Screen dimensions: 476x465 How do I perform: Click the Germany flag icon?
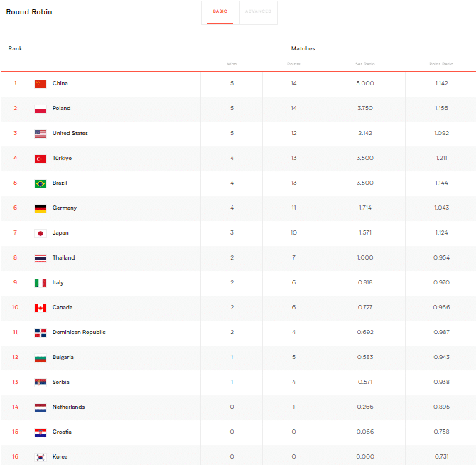click(x=40, y=208)
